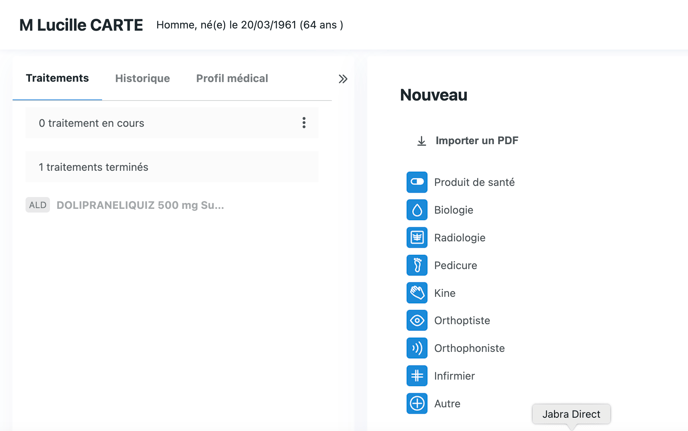
Task: Select the Orthoptiste eye icon
Action: coord(417,321)
